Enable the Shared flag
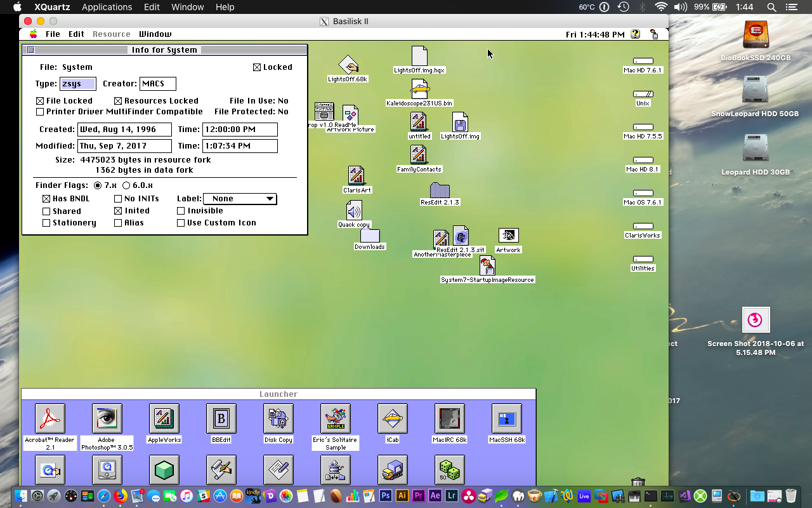 pyautogui.click(x=46, y=211)
